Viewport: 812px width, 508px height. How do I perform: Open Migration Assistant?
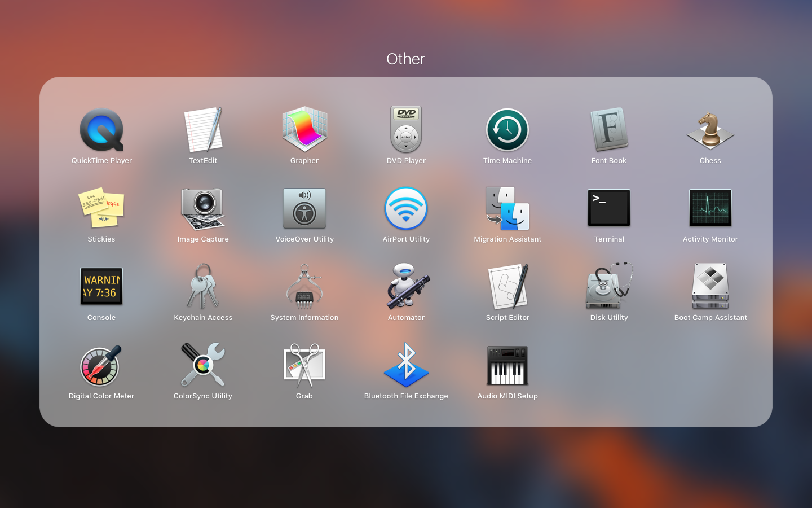click(507, 208)
